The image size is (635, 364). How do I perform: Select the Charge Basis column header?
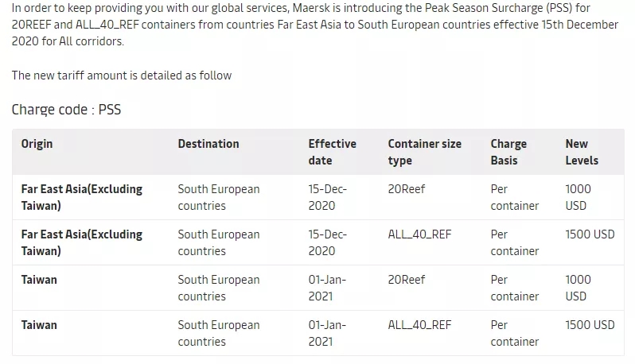[x=508, y=152]
